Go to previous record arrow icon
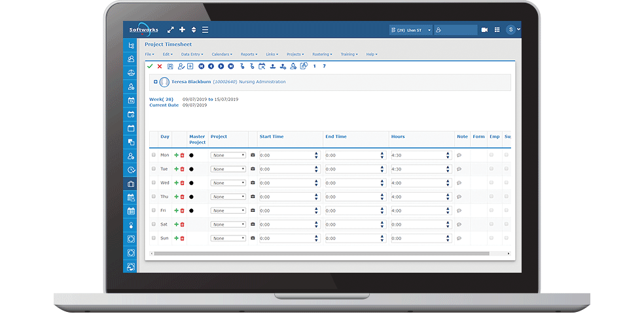The image size is (644, 327). coord(211,66)
